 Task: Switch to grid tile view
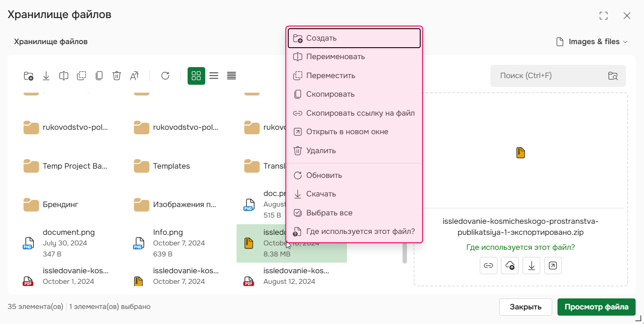tap(196, 76)
